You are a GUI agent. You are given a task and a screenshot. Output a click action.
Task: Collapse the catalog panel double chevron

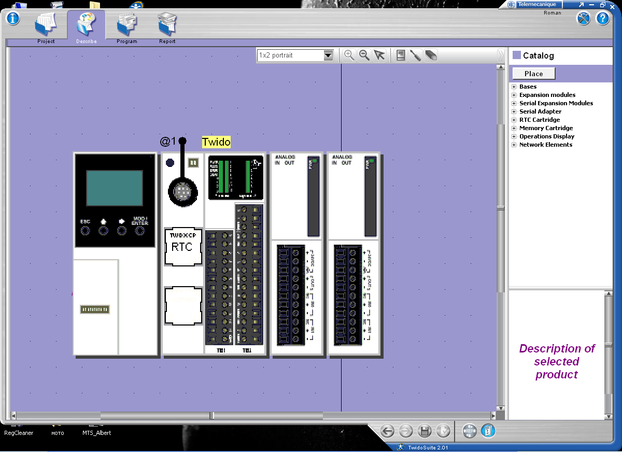point(501,55)
